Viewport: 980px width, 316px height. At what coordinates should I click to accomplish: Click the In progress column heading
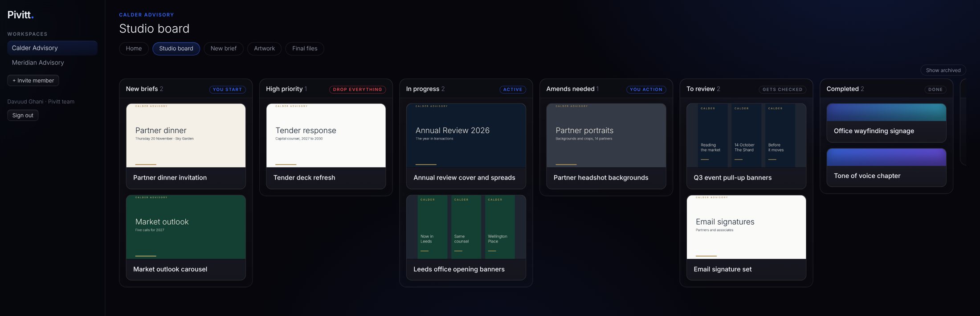pos(422,89)
